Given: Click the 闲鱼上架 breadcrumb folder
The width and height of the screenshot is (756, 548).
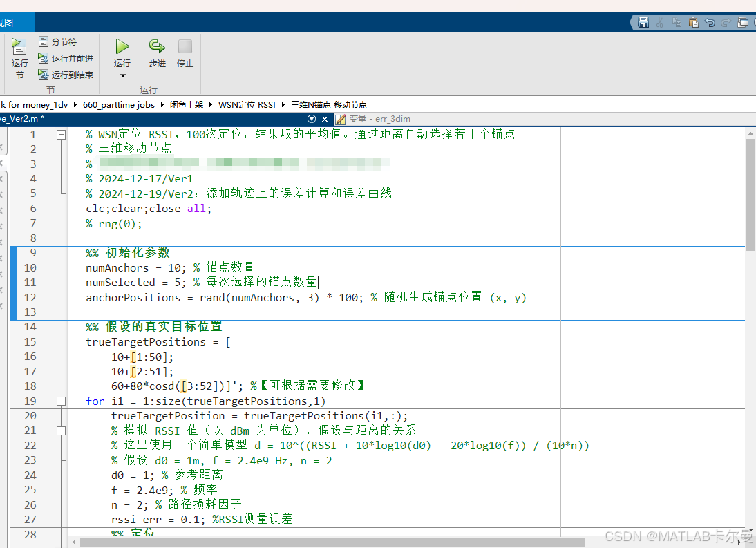Looking at the screenshot, I should point(187,104).
